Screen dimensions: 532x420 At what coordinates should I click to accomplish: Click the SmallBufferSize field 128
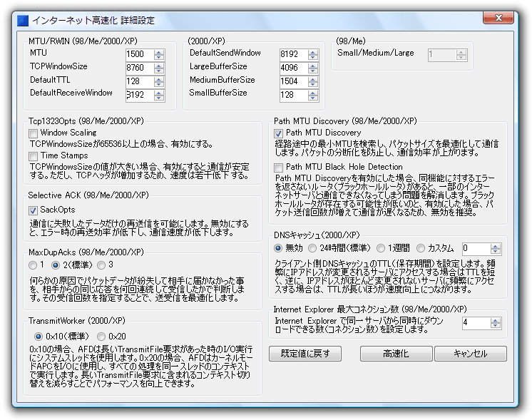point(294,96)
